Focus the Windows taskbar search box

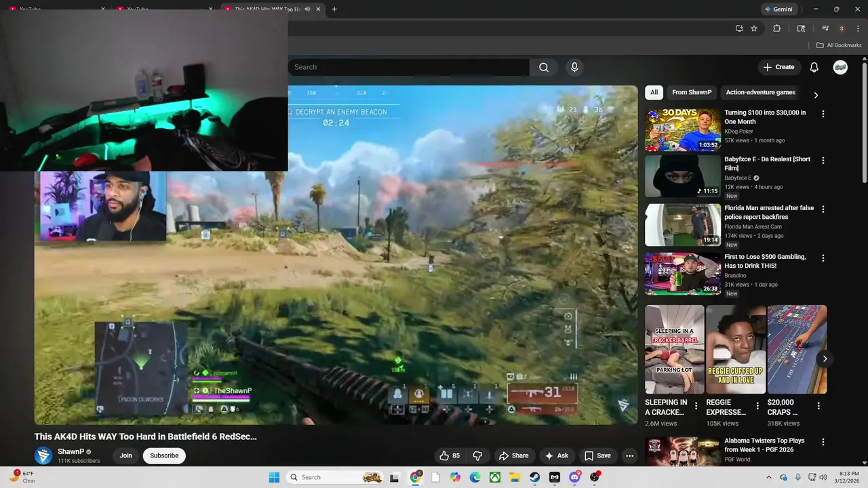coord(336,477)
